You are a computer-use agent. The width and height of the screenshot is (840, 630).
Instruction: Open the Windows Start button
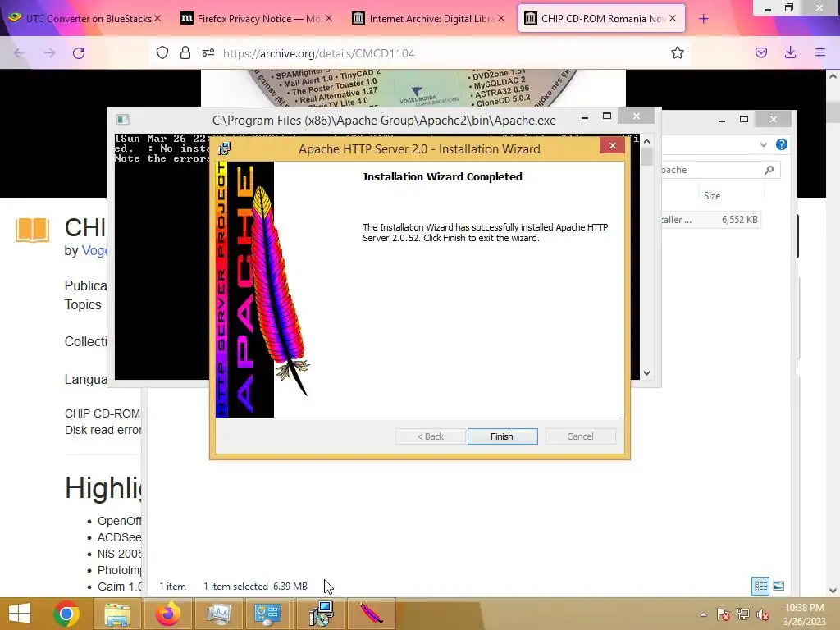20,614
